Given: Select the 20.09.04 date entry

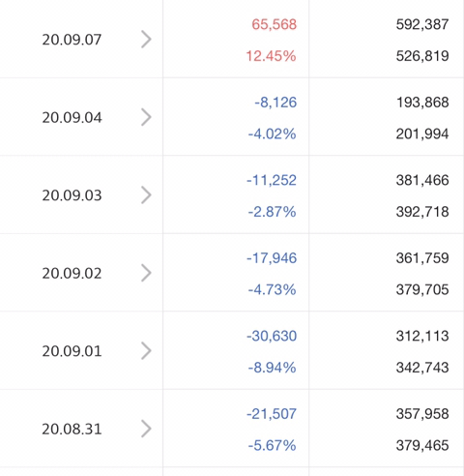Looking at the screenshot, I should 72,117.
